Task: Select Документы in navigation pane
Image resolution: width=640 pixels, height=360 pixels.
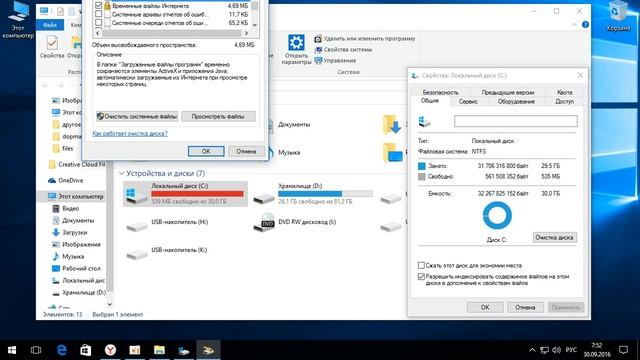Action: 73,220
